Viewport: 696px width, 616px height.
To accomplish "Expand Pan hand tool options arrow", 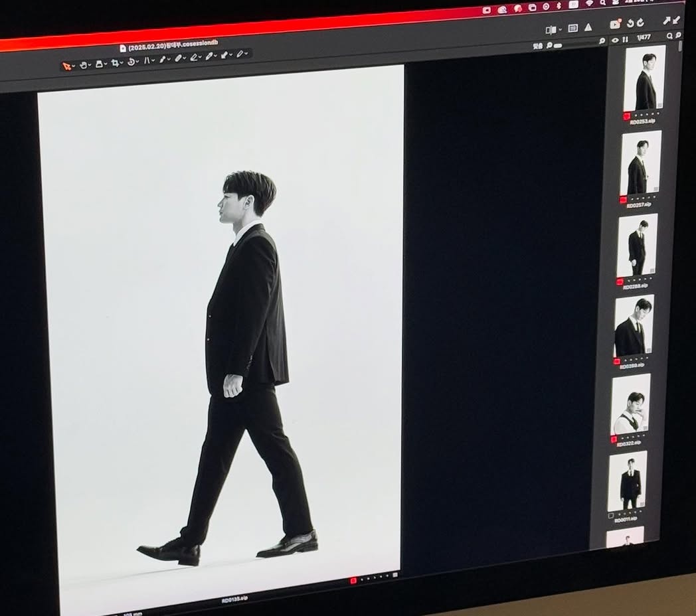I will click(x=90, y=64).
